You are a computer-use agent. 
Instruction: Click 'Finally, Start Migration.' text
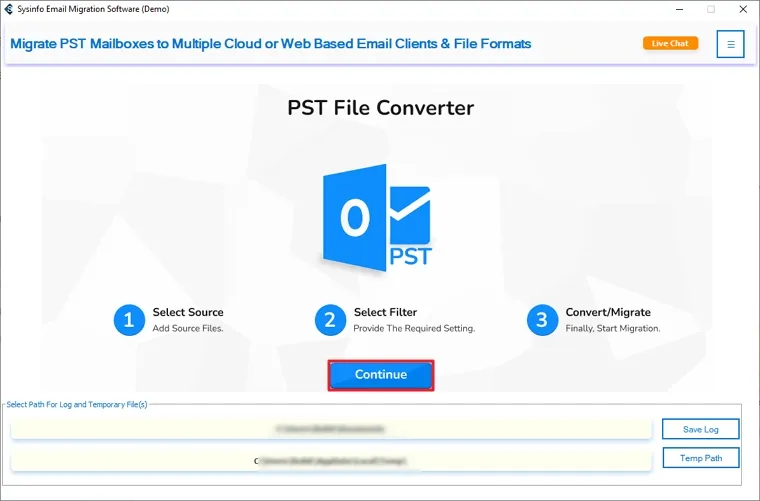(613, 328)
